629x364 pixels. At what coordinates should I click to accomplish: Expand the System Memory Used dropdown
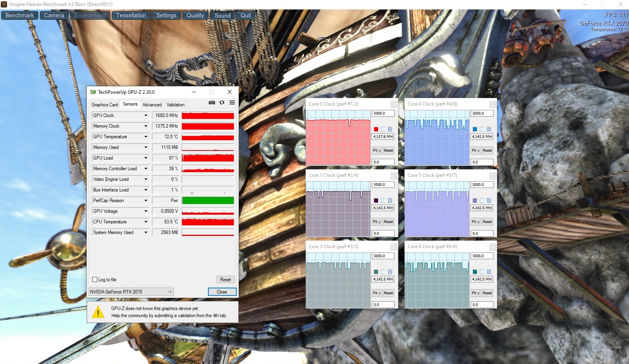click(146, 232)
